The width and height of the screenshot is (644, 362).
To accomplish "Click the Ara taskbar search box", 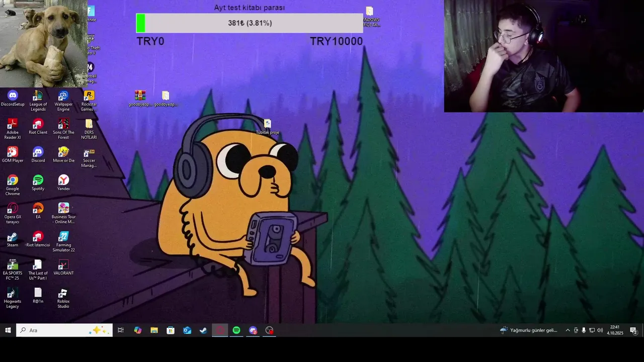I will pos(64,330).
